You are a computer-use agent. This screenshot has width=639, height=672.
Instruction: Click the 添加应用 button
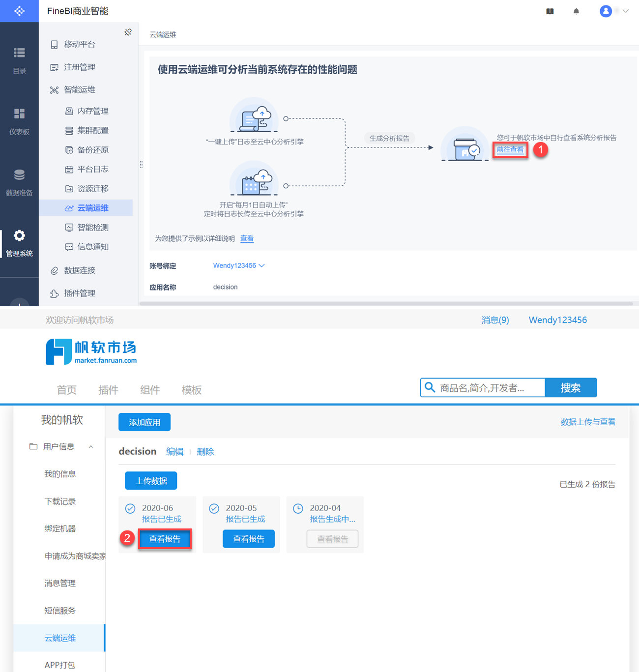(145, 422)
